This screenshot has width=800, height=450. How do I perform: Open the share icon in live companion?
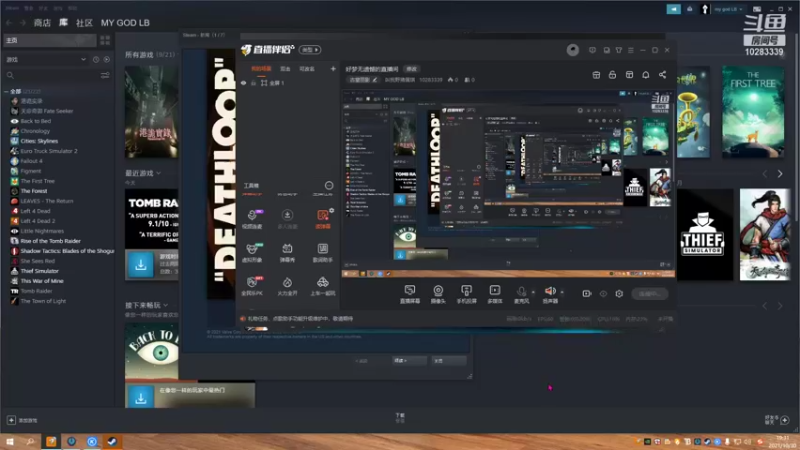pos(662,75)
